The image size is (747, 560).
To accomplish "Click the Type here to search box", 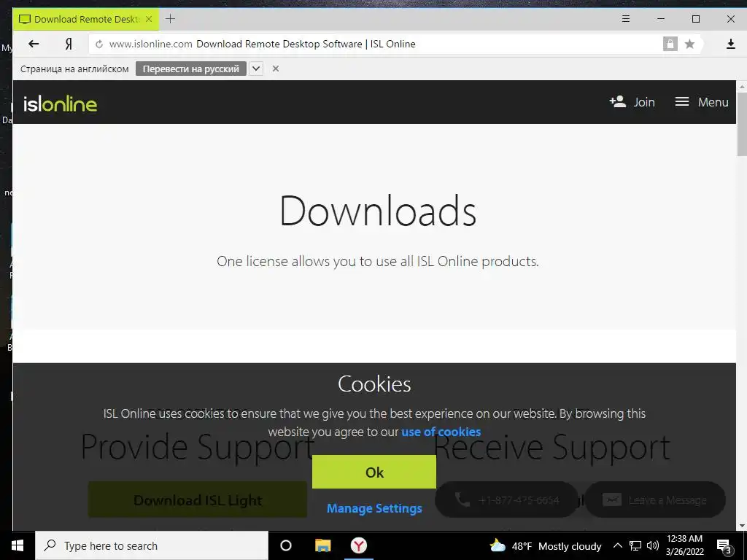I will pyautogui.click(x=152, y=545).
